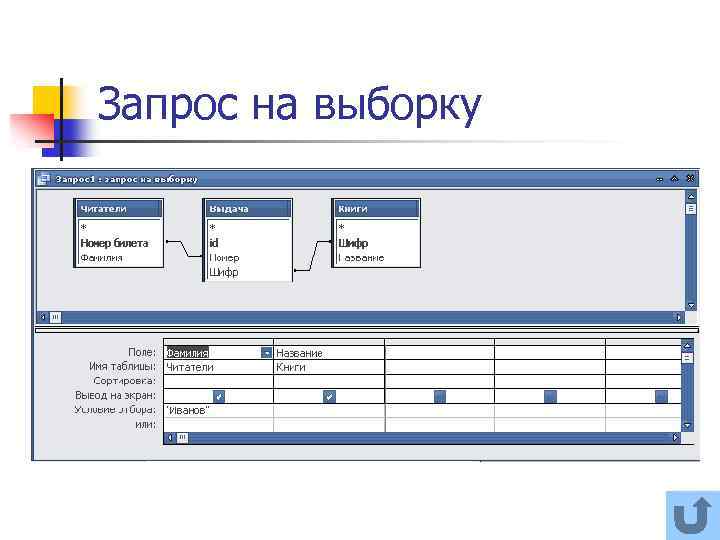Enable display checkbox in fourth grid column
Image resolution: width=720 pixels, height=540 pixels.
pos(550,396)
